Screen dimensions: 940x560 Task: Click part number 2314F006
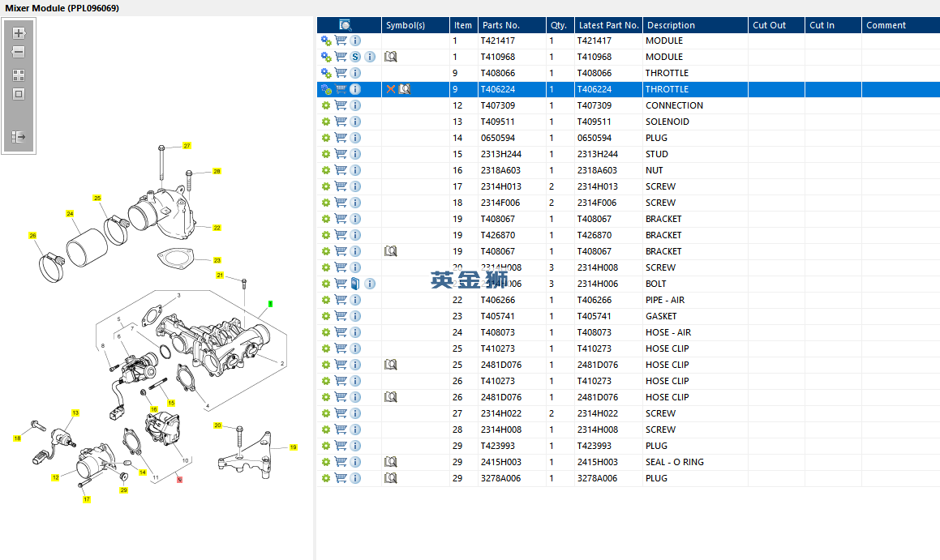coord(500,203)
